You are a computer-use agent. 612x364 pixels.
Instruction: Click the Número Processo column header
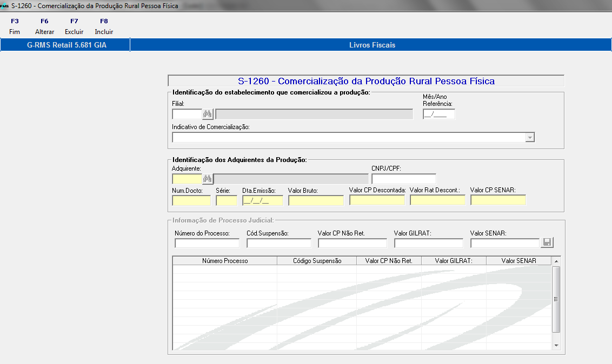[225, 261]
